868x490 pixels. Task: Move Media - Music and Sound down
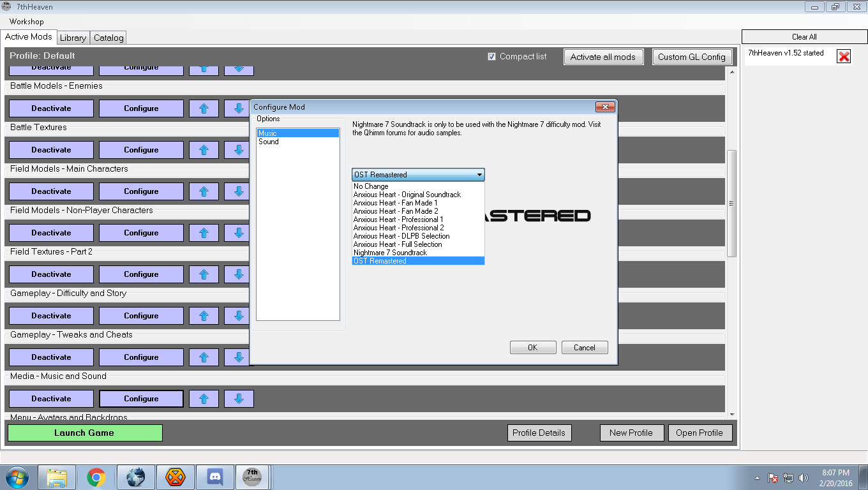(x=239, y=399)
